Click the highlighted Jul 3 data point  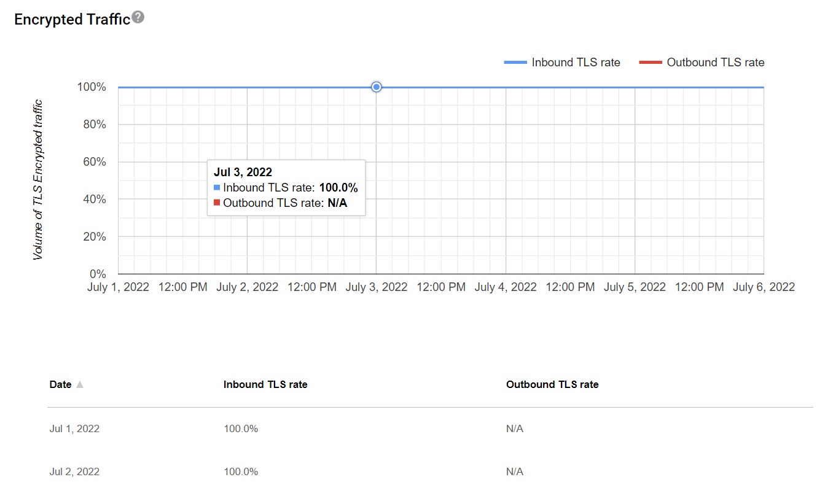point(377,87)
